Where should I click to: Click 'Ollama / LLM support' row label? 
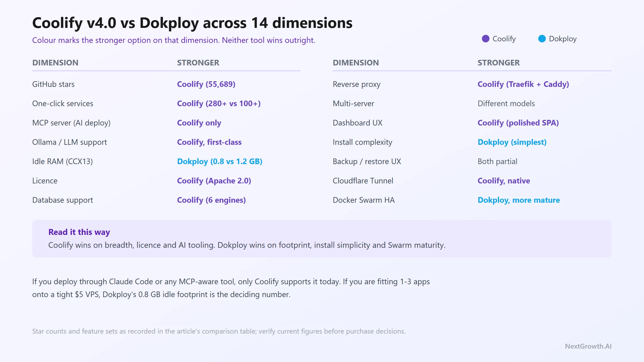pos(69,142)
